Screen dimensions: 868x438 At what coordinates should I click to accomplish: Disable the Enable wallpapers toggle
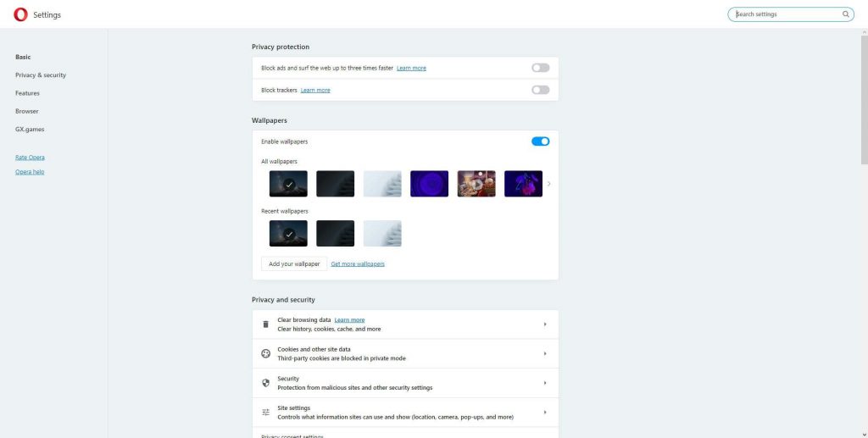point(540,141)
